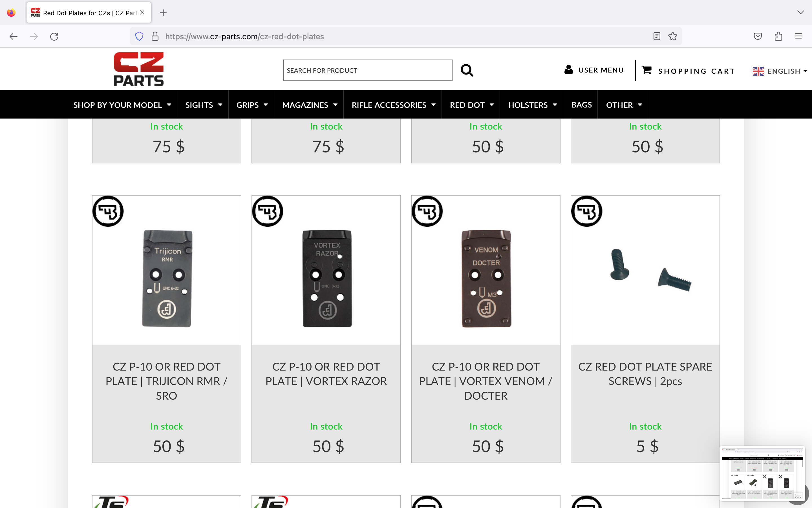Click the Venom Docter plate image

coord(486,279)
